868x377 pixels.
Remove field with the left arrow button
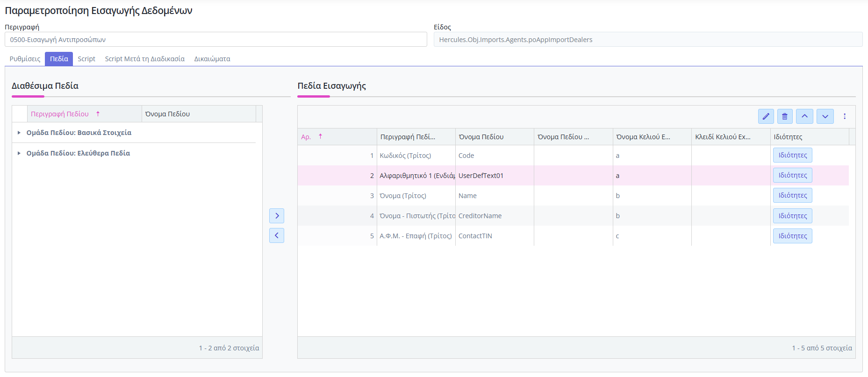pos(277,235)
